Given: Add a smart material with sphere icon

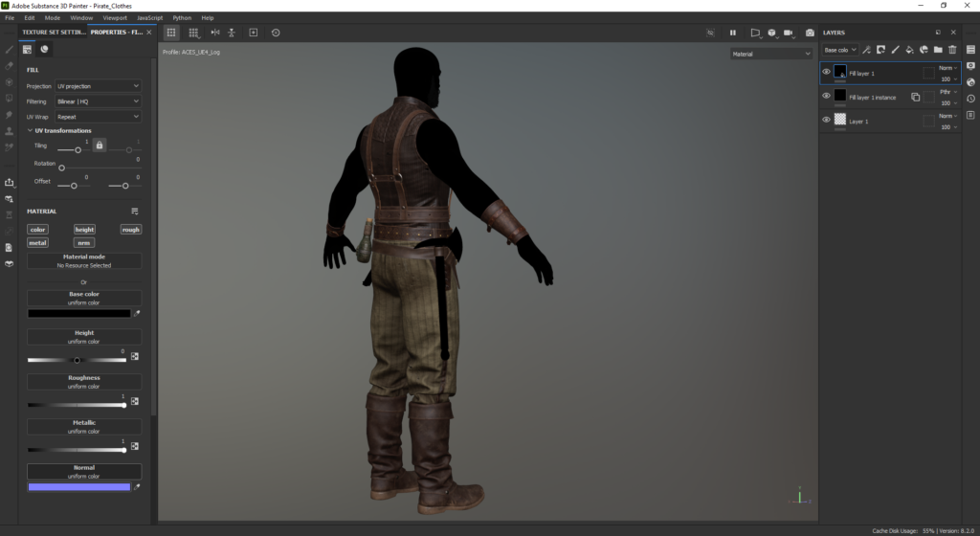Looking at the screenshot, I should [924, 50].
